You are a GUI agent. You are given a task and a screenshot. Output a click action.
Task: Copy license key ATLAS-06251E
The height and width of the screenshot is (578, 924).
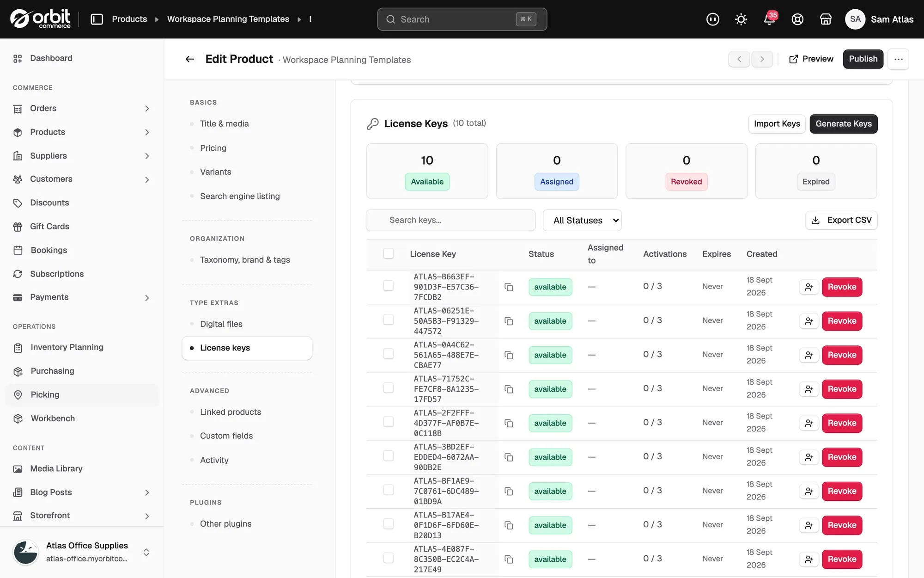509,321
